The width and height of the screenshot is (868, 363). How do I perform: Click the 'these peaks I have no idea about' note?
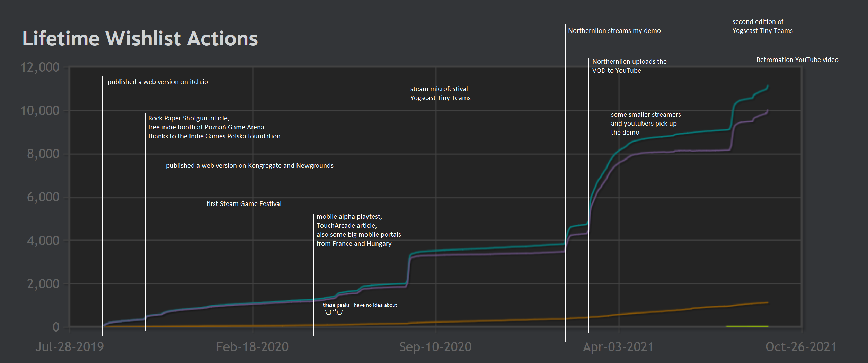360,305
